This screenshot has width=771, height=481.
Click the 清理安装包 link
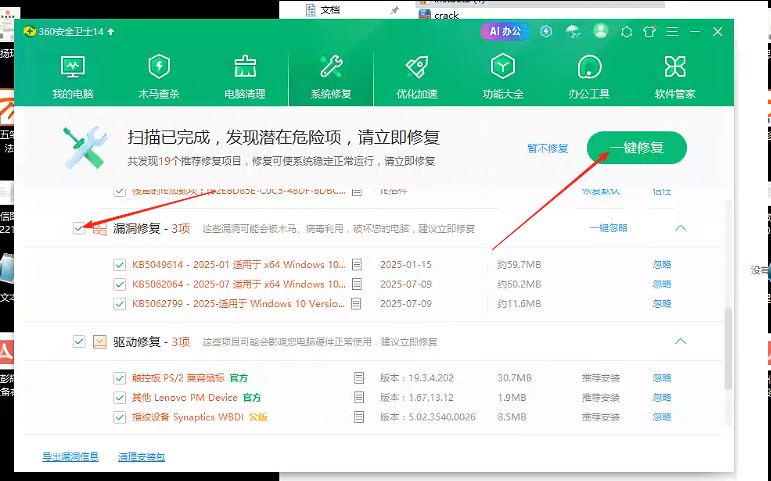[142, 457]
